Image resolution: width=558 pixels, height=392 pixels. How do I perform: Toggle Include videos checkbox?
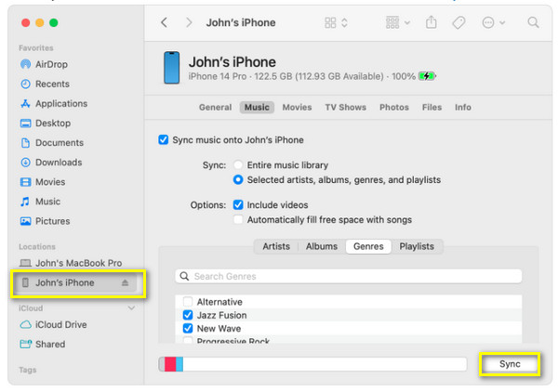(x=238, y=204)
